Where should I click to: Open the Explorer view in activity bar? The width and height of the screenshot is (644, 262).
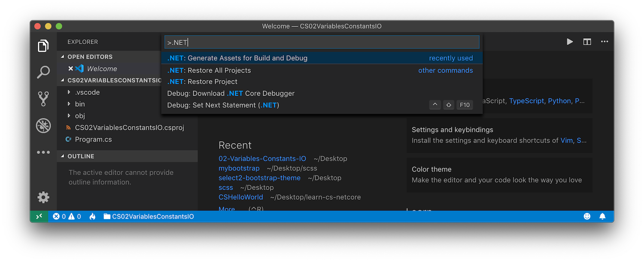pos(43,45)
